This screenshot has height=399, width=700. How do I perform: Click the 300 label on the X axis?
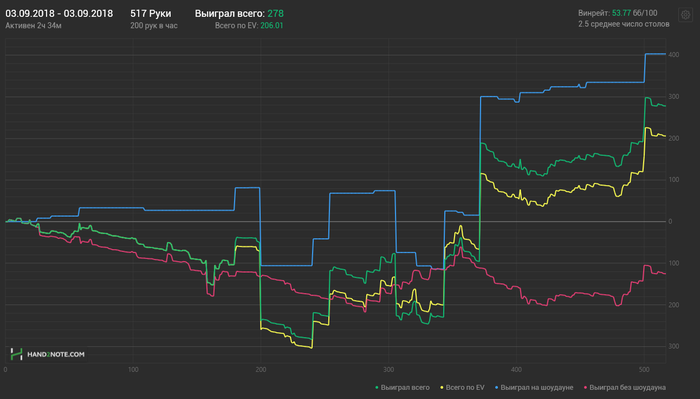tap(388, 370)
